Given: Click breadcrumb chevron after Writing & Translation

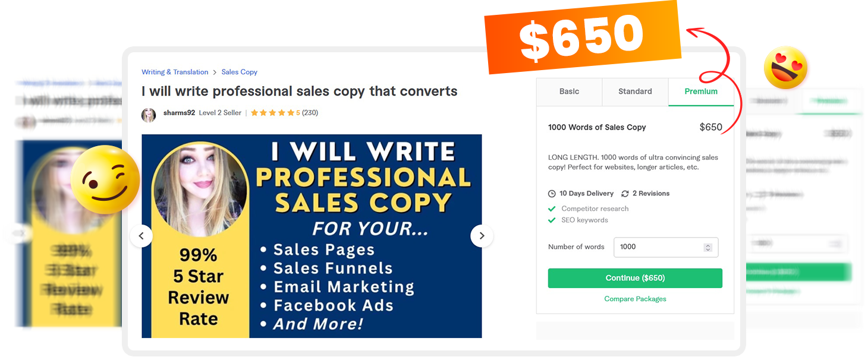Looking at the screenshot, I should point(215,72).
